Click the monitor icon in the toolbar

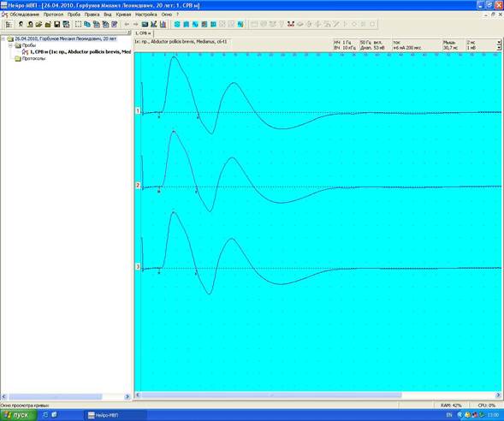[145, 25]
